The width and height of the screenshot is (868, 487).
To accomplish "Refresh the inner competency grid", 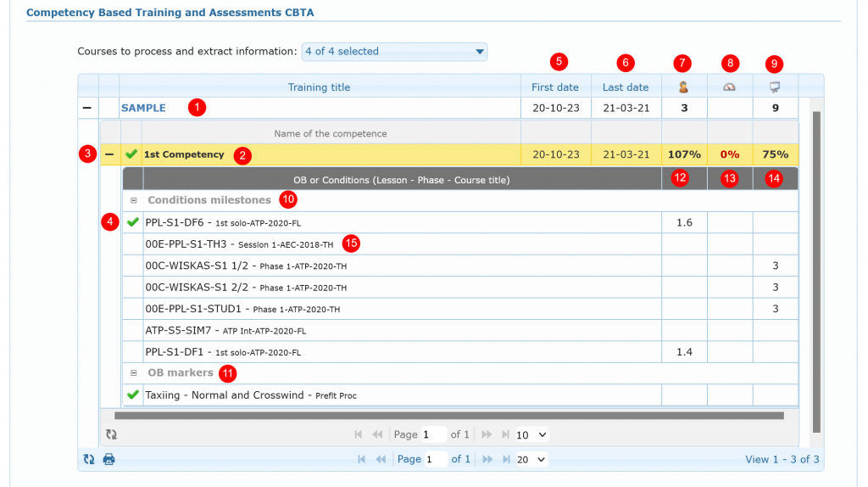I will coord(111,434).
